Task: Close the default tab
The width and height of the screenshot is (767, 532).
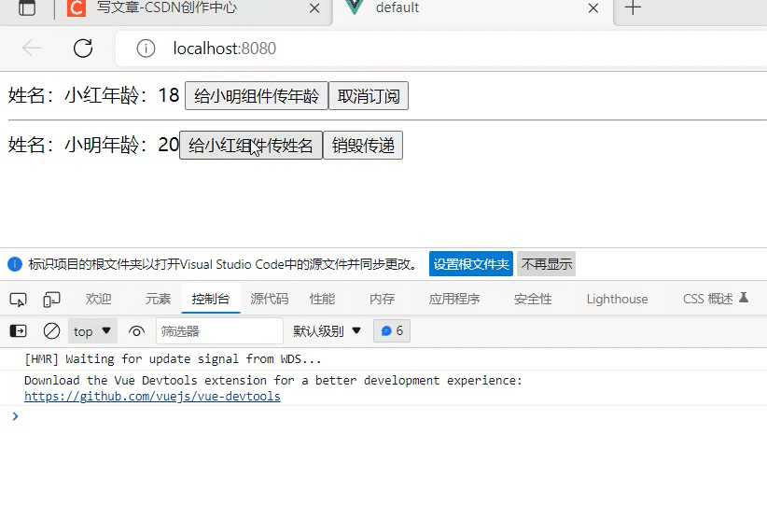Action: [x=593, y=8]
